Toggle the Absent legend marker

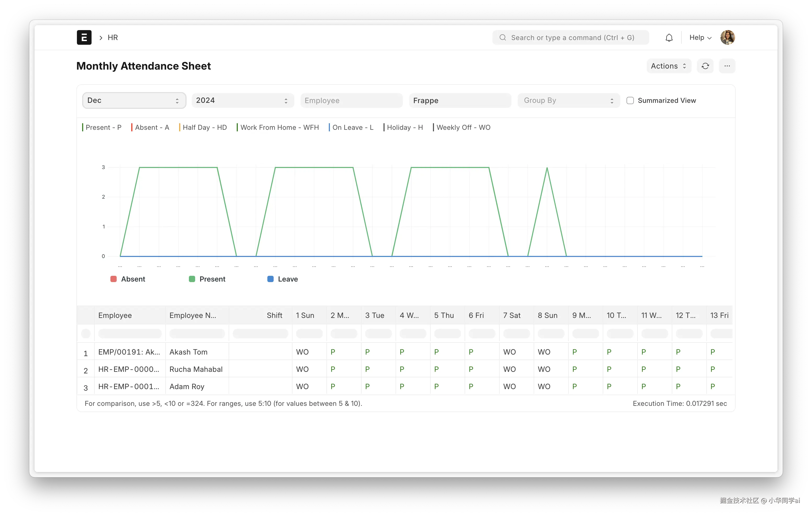pos(114,279)
